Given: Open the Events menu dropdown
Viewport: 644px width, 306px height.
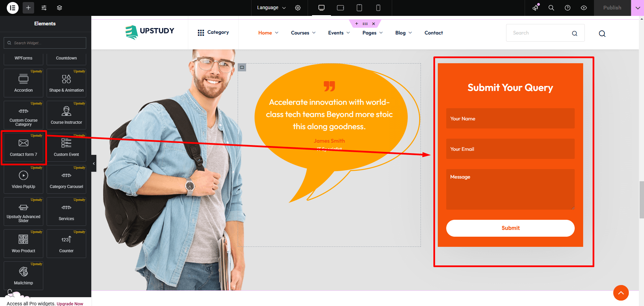Looking at the screenshot, I should pyautogui.click(x=339, y=33).
